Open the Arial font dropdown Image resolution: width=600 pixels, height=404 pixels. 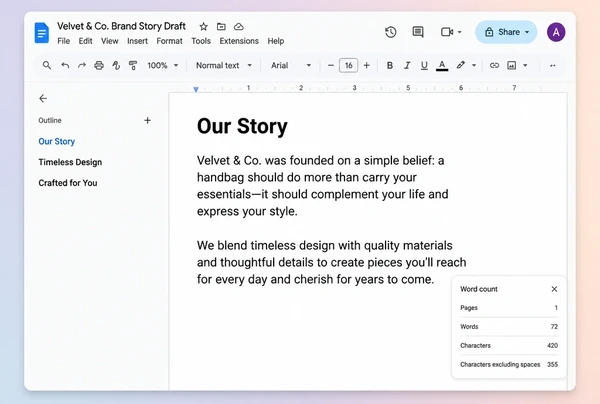pos(291,65)
